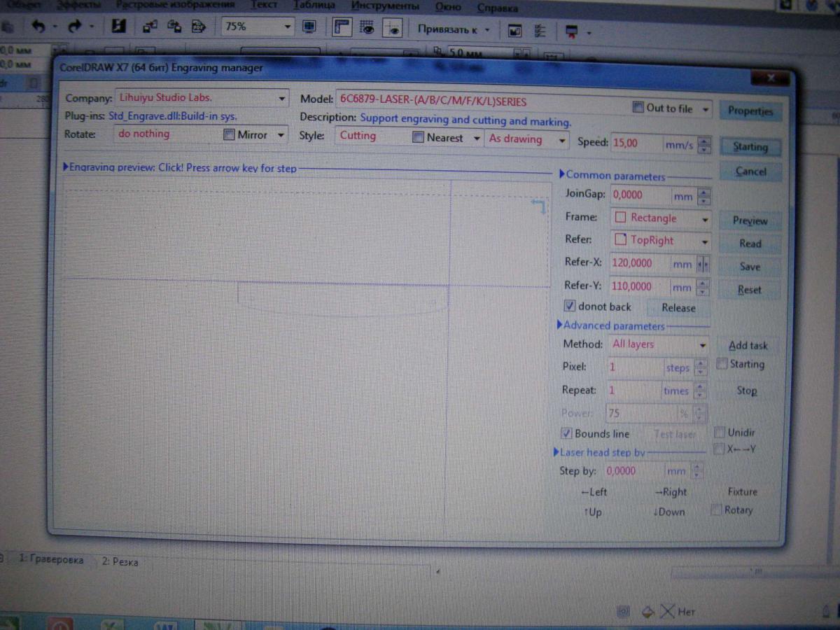Open the Out to file dropdown arrow
This screenshot has width=840, height=630.
(705, 109)
